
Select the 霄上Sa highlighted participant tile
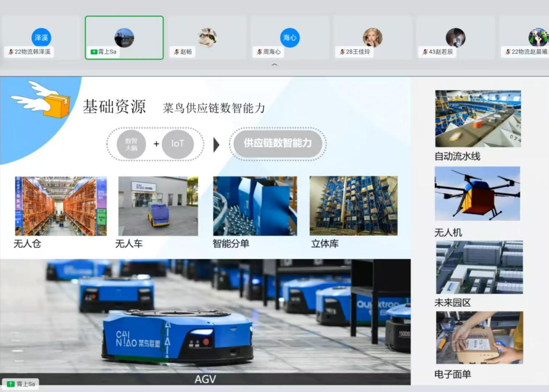tap(124, 38)
